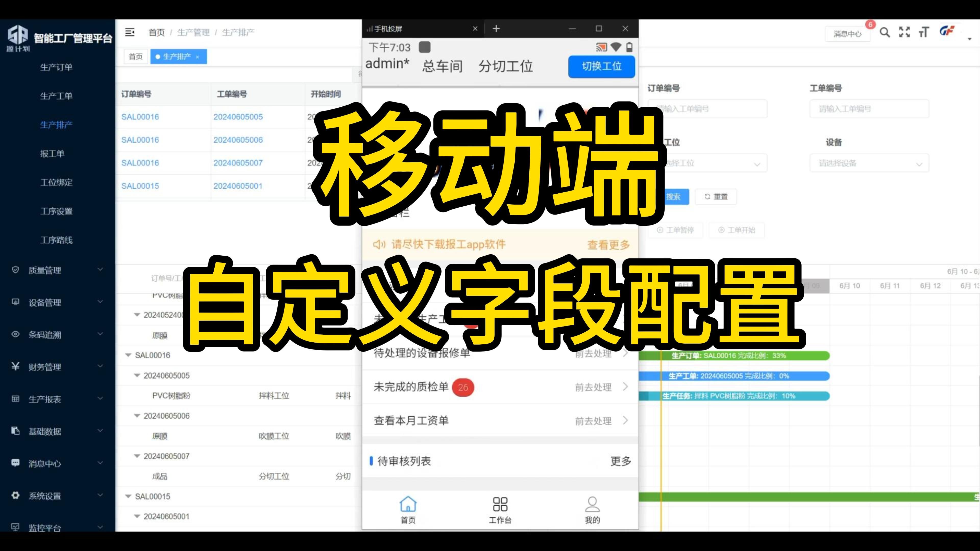
Task: Select 报工单 in the sidebar menu
Action: coord(52,154)
